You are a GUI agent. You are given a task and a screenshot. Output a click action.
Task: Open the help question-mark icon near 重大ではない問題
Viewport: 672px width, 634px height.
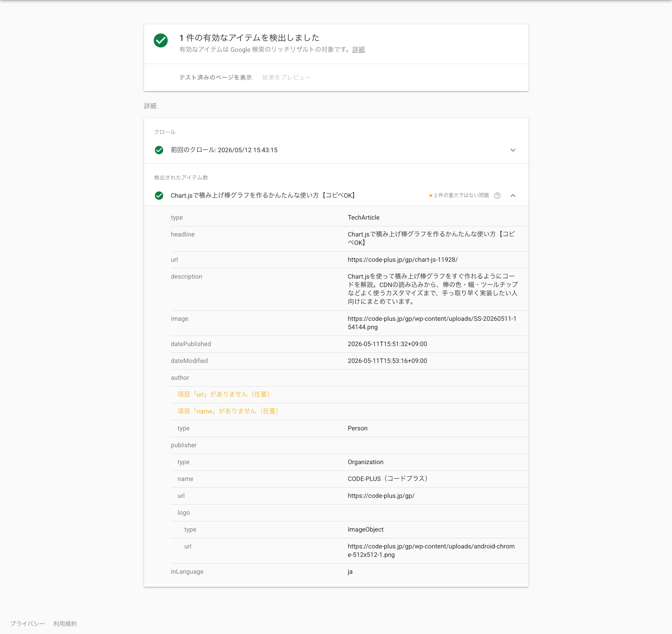pos(497,196)
